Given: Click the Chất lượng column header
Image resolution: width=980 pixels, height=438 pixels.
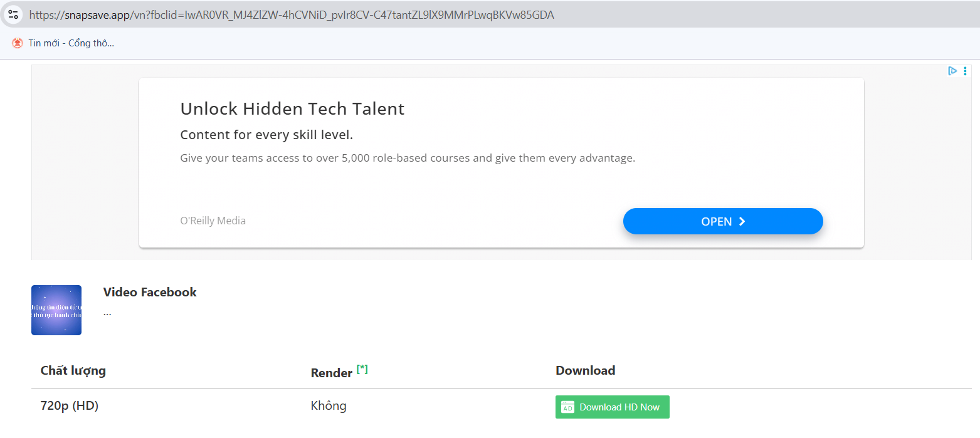Looking at the screenshot, I should [x=73, y=370].
